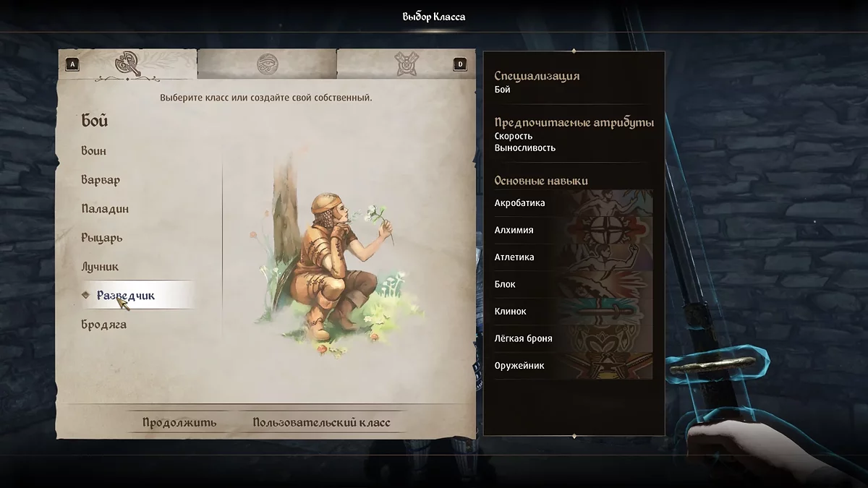This screenshot has height=488, width=868.
Task: Click the Пользовательский класс button
Action: [321, 423]
